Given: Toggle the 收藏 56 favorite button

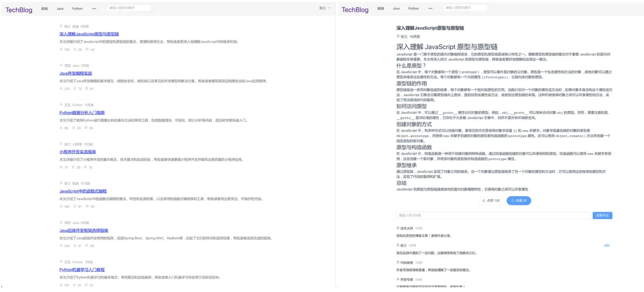Looking at the screenshot, I should click(x=519, y=201).
